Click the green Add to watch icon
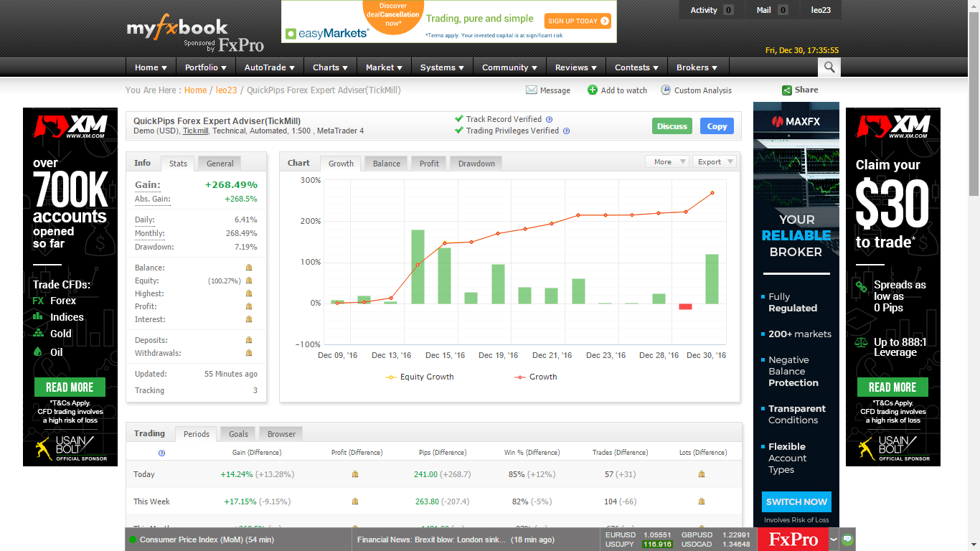 [x=593, y=90]
